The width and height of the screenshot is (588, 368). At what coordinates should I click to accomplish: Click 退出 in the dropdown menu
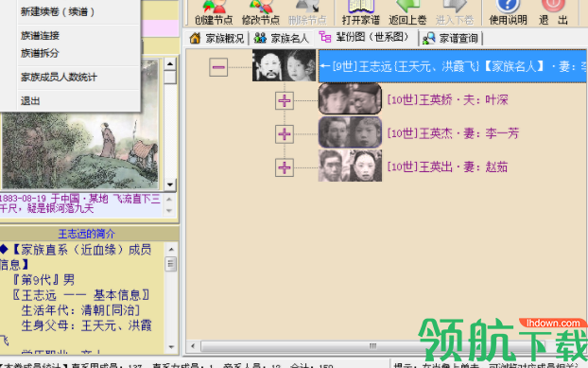pyautogui.click(x=30, y=101)
